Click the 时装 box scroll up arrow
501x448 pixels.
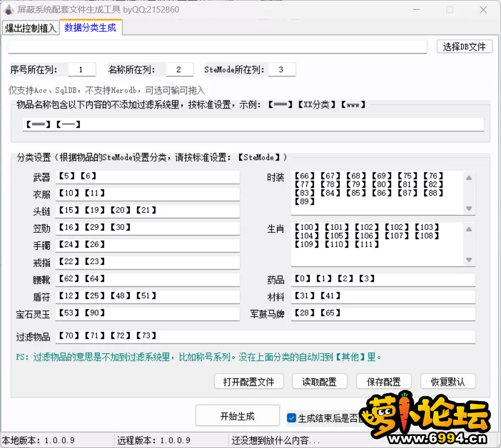click(469, 178)
